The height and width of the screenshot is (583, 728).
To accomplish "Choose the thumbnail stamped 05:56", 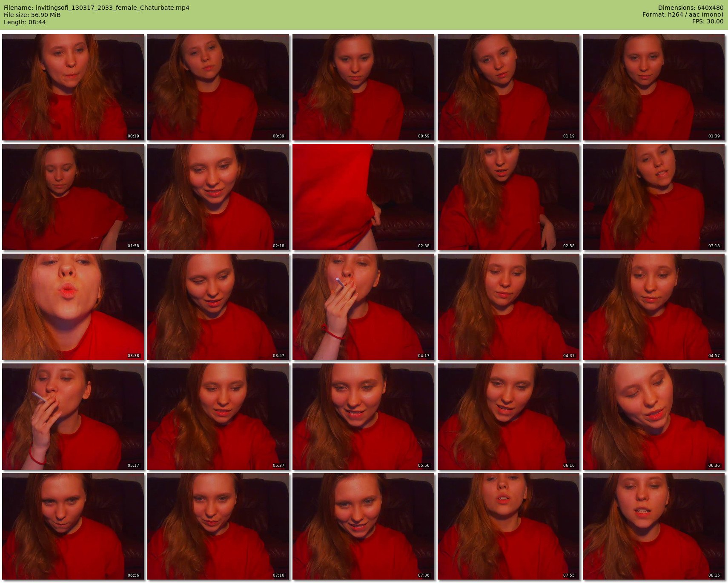I will [x=363, y=417].
